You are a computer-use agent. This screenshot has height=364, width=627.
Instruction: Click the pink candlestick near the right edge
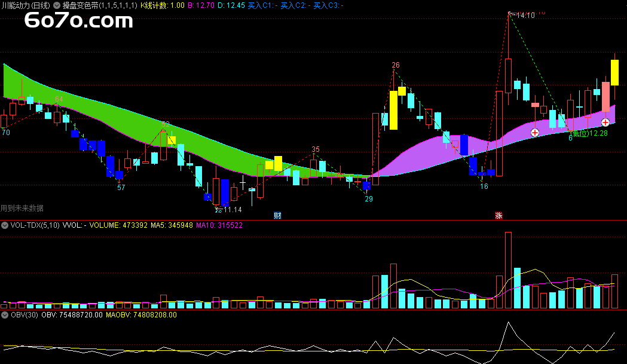point(605,97)
